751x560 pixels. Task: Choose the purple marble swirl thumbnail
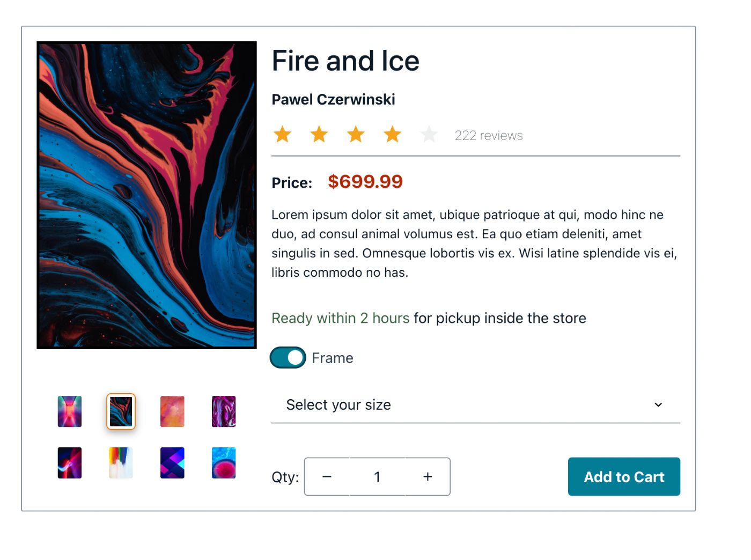[224, 411]
